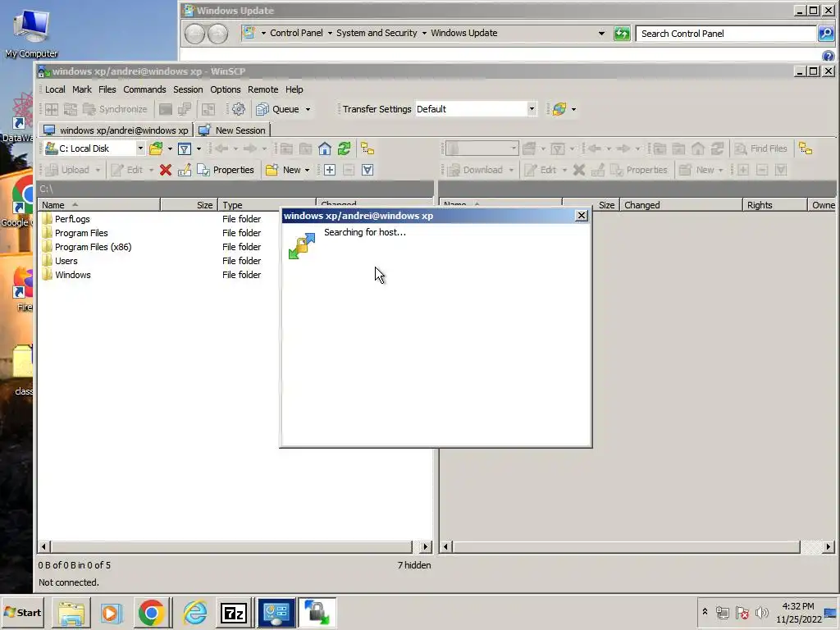The width and height of the screenshot is (840, 630).
Task: Refresh the local directory listing
Action: [344, 148]
